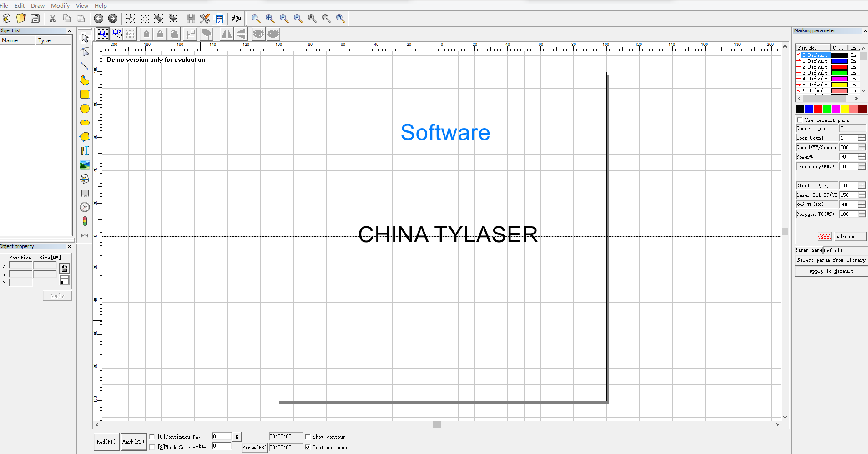Click the Apply to default button
The height and width of the screenshot is (454, 868).
[x=831, y=271]
